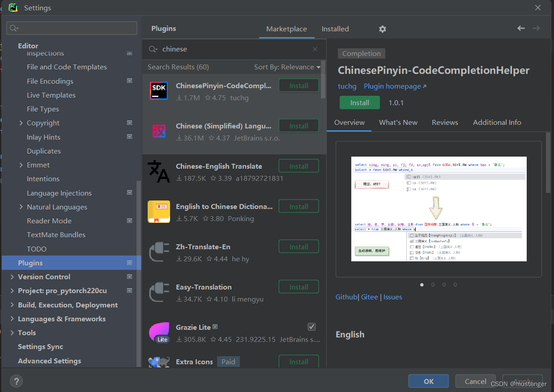This screenshot has height=392, width=554.
Task: Focus the settings search input field
Action: (72, 28)
